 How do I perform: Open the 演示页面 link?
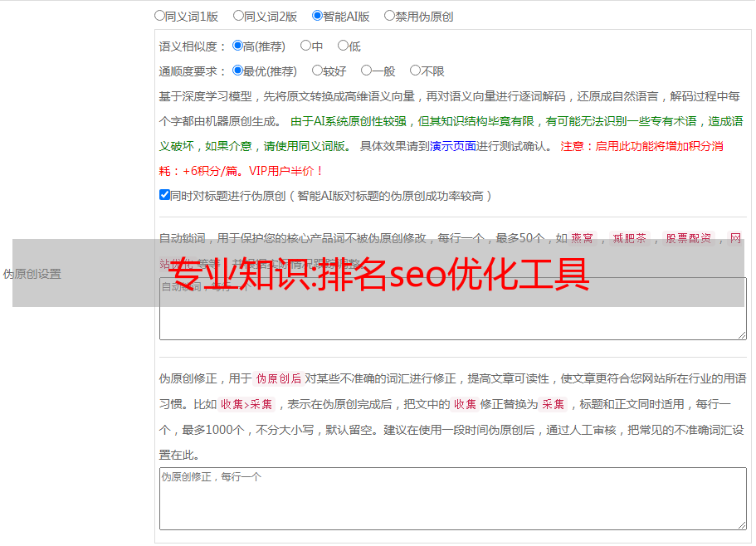tap(453, 146)
